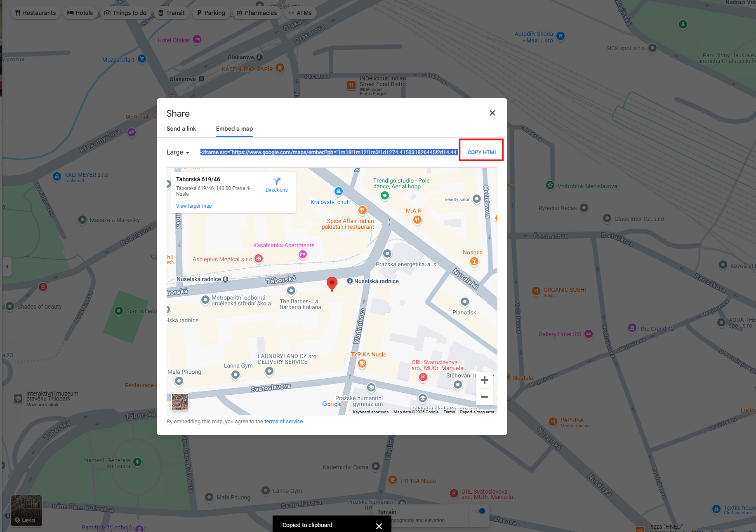Click the TYPIKA Nusle cafe marker in preview
The image size is (756, 532).
pos(362,363)
